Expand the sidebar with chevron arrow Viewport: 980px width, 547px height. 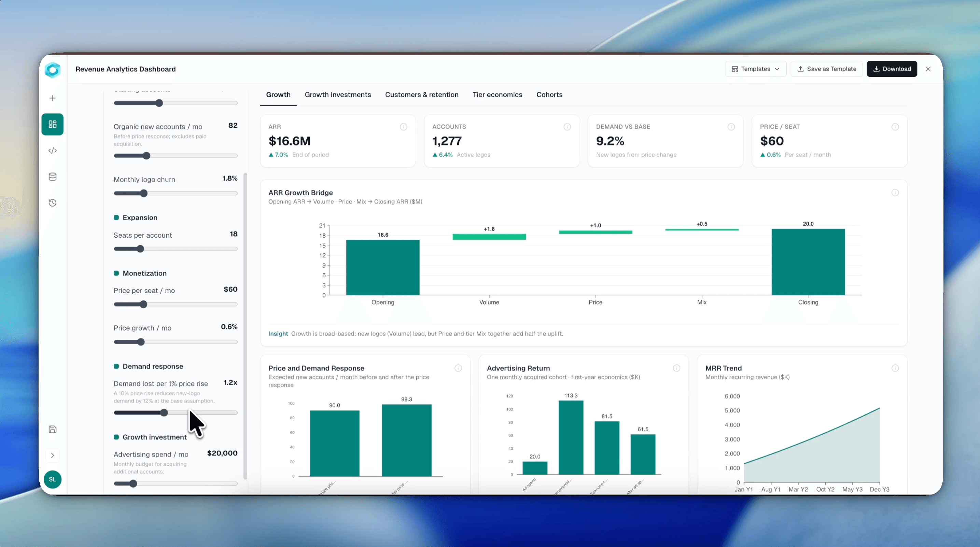(x=53, y=455)
